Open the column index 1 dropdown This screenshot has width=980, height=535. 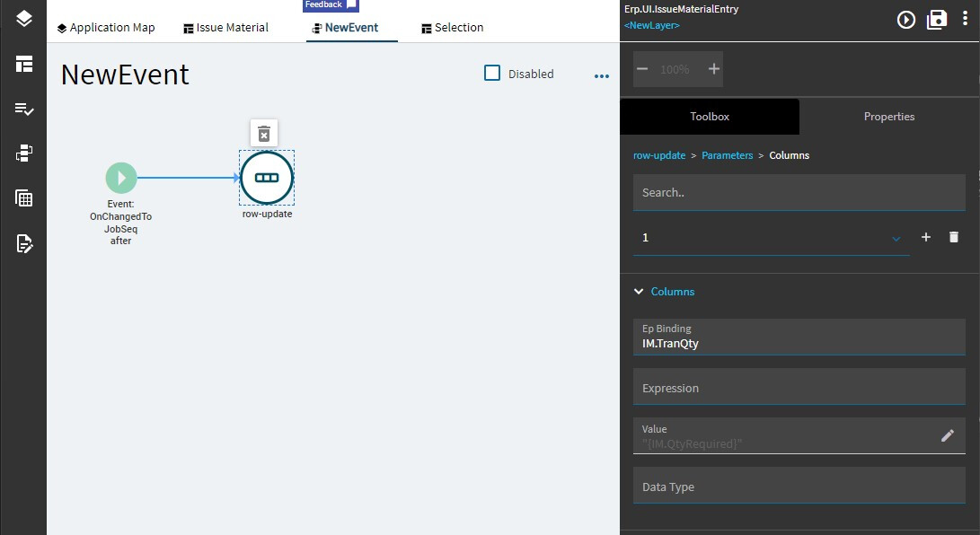coord(772,238)
